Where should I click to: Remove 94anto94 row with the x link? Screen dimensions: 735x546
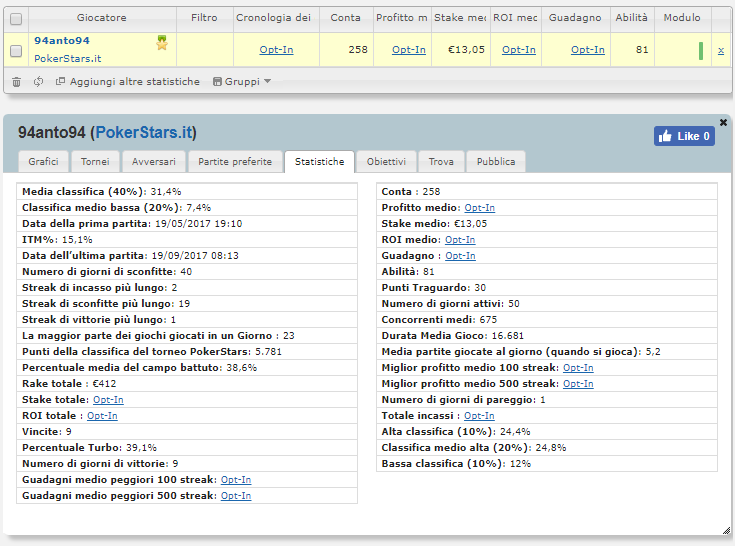pyautogui.click(x=720, y=50)
